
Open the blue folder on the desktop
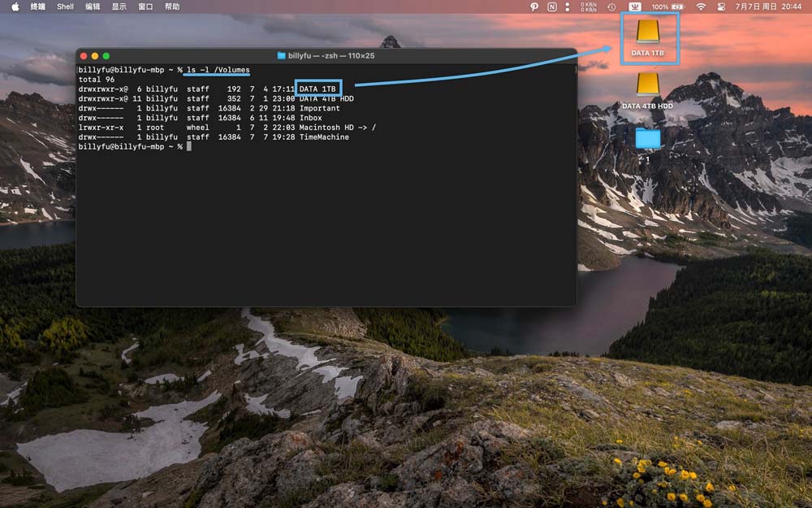tap(648, 137)
